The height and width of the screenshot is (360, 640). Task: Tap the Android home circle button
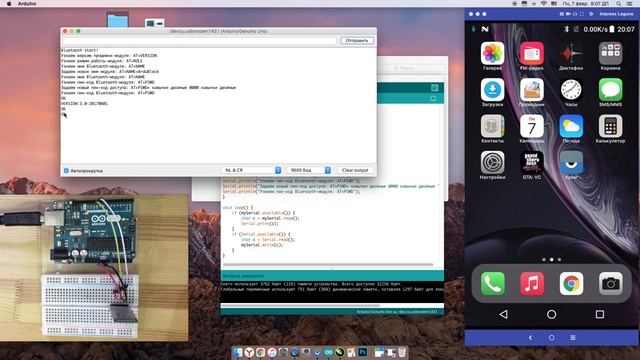pos(551,314)
